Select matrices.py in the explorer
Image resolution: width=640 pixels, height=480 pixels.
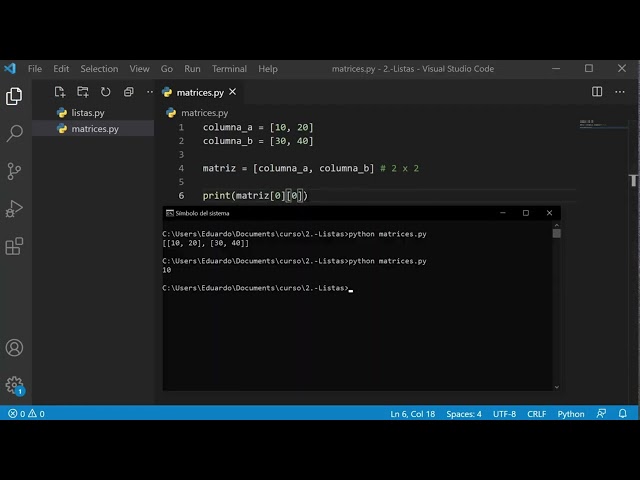tap(95, 129)
